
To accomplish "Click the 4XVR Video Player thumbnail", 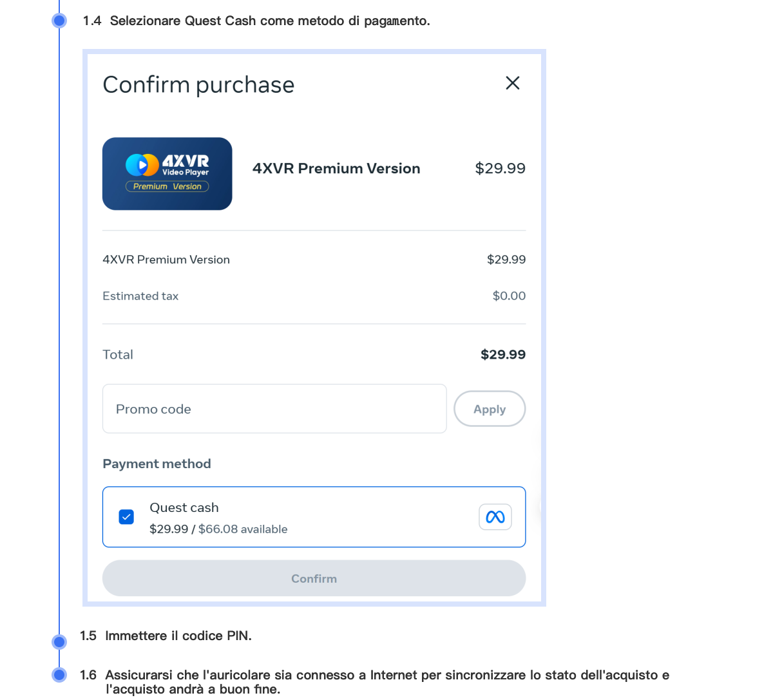I will [167, 174].
